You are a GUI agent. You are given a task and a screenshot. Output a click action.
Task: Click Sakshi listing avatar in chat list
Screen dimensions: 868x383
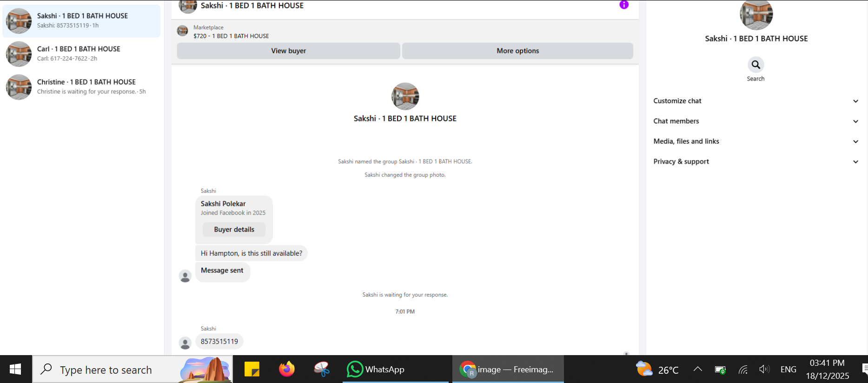[x=19, y=21]
